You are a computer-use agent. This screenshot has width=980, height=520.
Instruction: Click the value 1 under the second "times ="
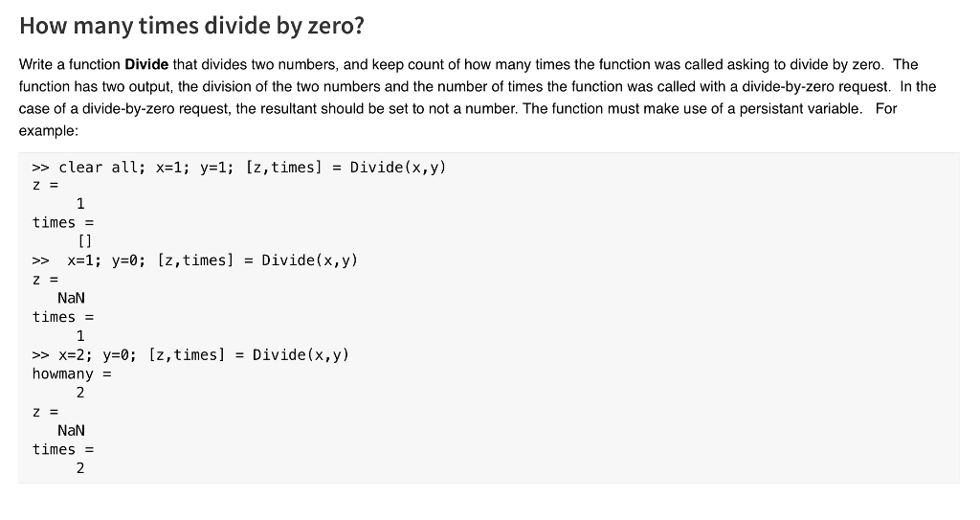click(x=80, y=335)
